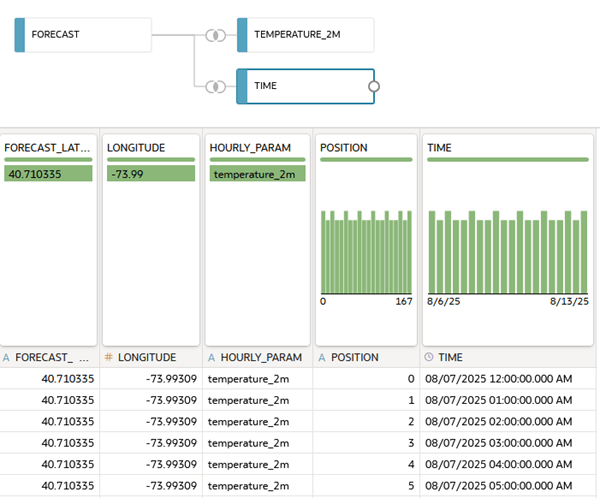Viewport: 600px width, 498px height.
Task: Click the POSITION histogram chart
Action: point(366,252)
